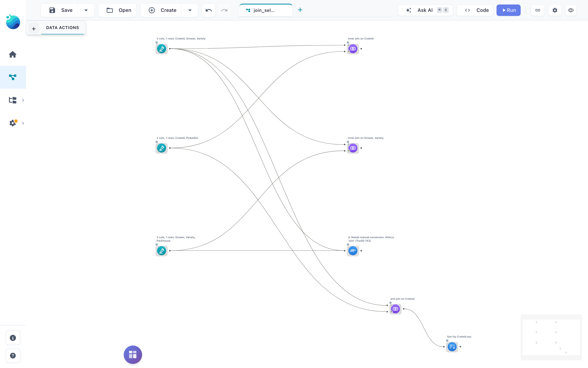Screen dimensions: 588x368
Task: Run the workflow
Action: tap(508, 10)
